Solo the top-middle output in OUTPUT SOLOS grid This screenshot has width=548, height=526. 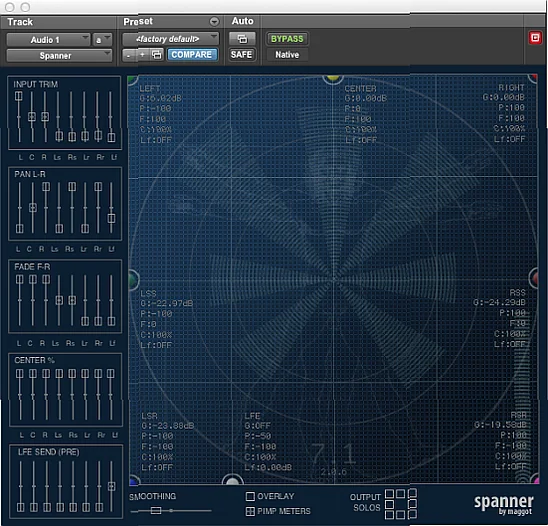[401, 493]
